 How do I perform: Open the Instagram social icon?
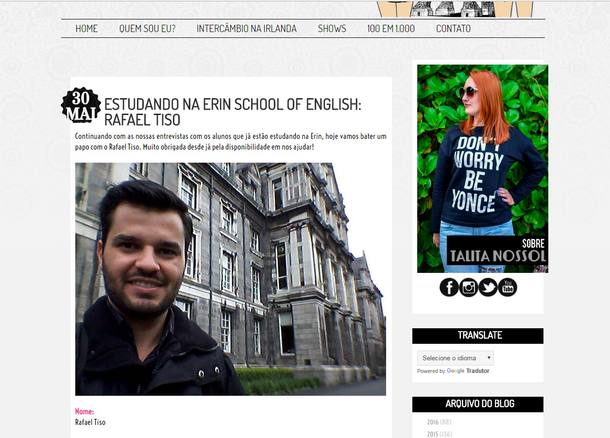468,287
